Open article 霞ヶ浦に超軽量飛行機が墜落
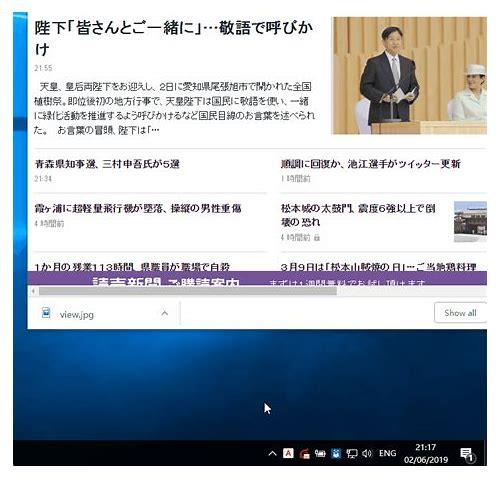Image resolution: width=500 pixels, height=478 pixels. (x=138, y=209)
